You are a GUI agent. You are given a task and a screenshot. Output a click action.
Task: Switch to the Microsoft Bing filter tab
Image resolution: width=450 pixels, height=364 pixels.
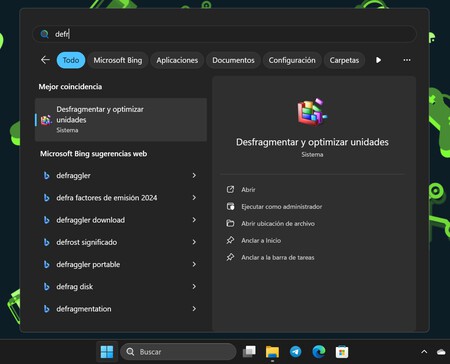point(118,60)
